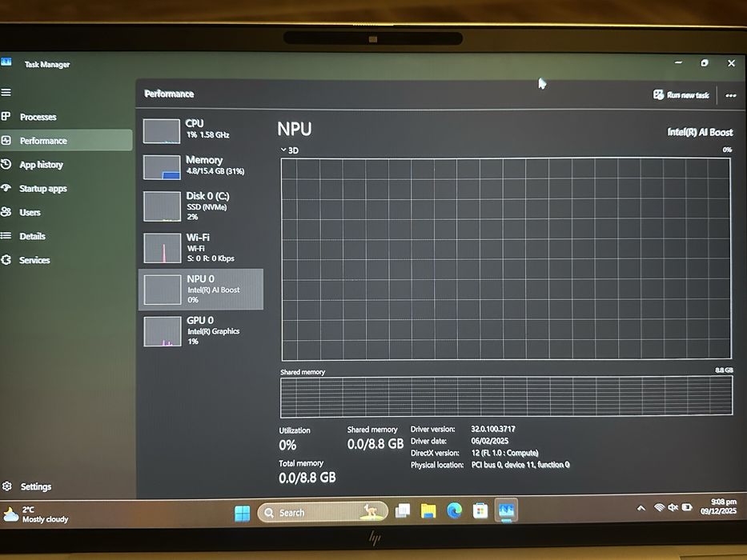Select the NPU 0 performance item
This screenshot has width=747, height=560.
(201, 289)
